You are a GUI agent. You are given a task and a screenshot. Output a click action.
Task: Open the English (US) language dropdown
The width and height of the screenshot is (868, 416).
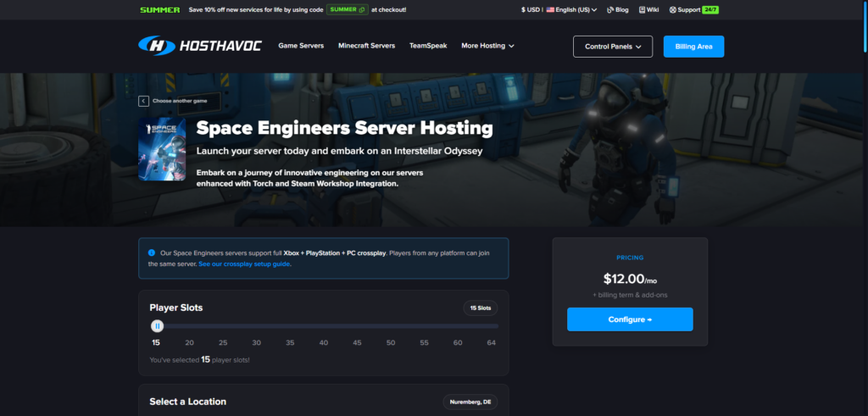(571, 9)
